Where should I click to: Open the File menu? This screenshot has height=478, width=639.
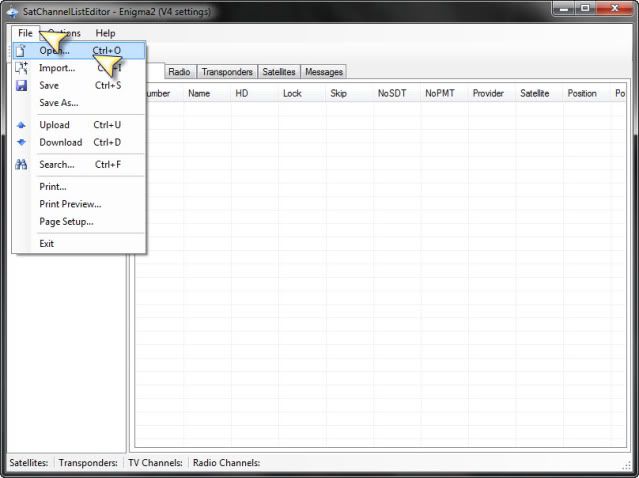pos(25,33)
